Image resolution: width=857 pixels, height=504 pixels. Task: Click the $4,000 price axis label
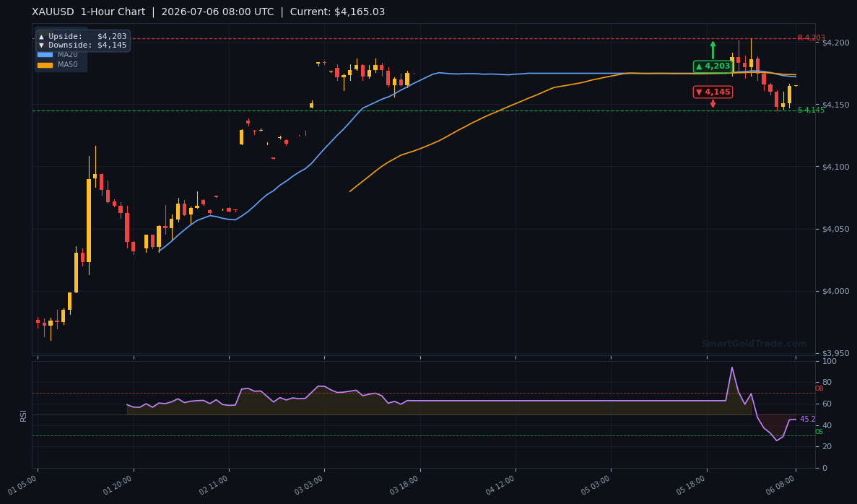pos(835,292)
